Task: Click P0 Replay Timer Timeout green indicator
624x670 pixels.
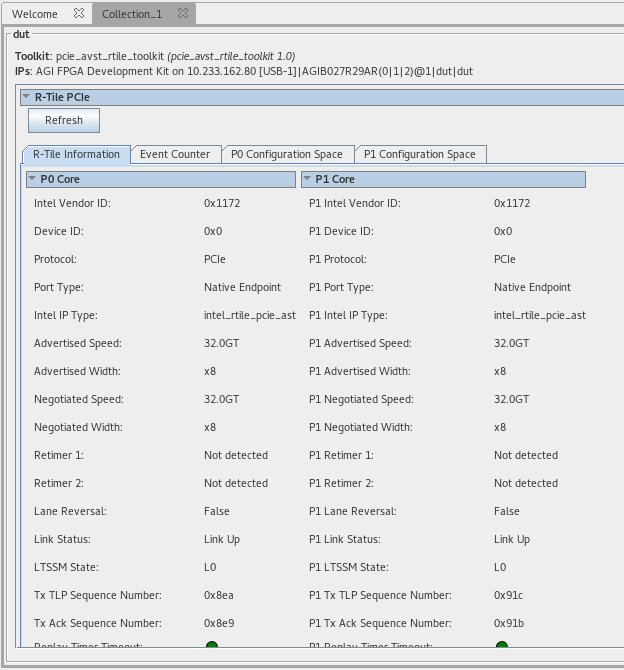Action: pyautogui.click(x=212, y=644)
